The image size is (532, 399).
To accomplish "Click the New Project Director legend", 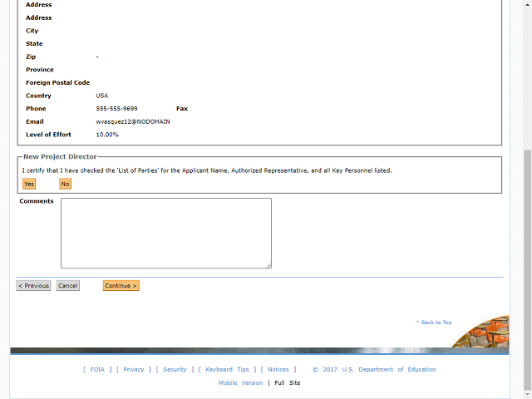I will tap(60, 157).
